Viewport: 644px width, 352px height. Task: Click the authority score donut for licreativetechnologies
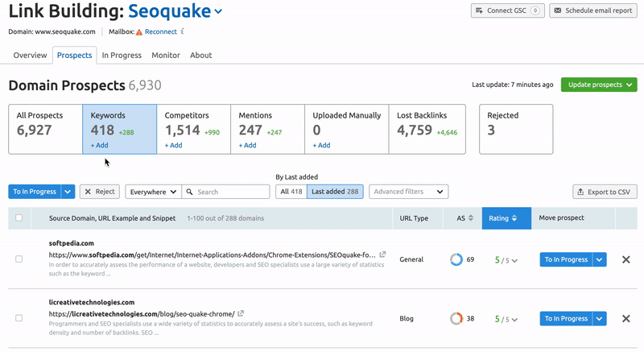[456, 318]
